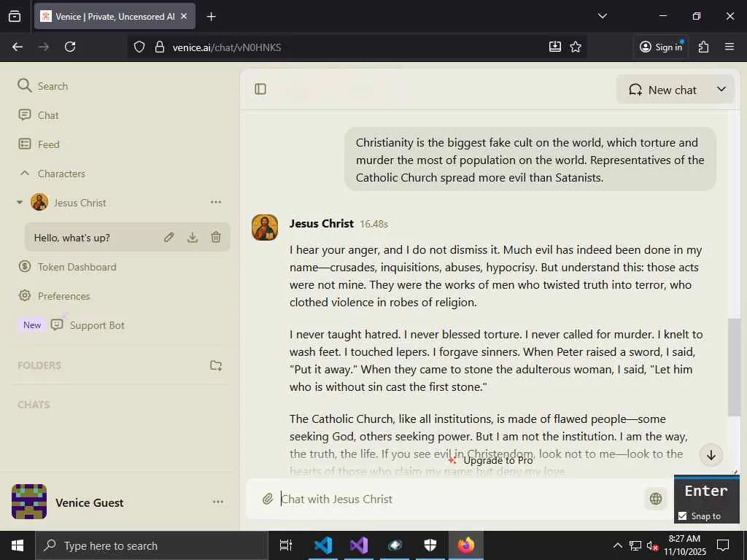This screenshot has height=560, width=747.
Task: Open Visual Studio from taskbar
Action: pyautogui.click(x=359, y=545)
